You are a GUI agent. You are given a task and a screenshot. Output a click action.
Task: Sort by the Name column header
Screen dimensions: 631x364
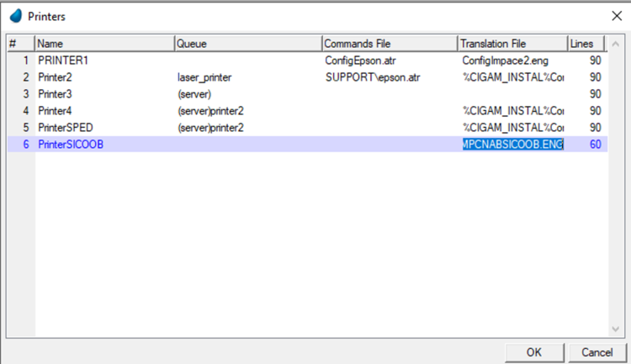(x=104, y=43)
